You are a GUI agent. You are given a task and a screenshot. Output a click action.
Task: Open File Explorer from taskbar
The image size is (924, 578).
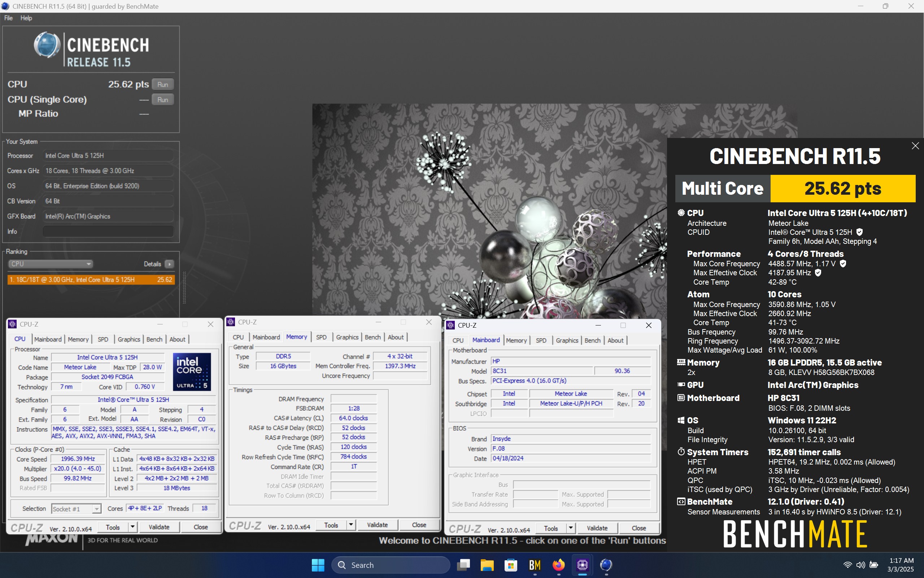click(x=487, y=565)
